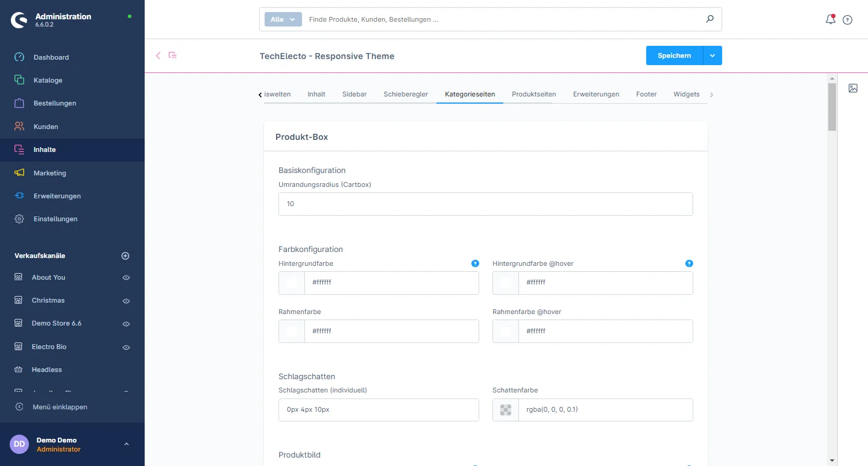Click the search magnifier icon
The image size is (868, 466).
[x=709, y=19]
